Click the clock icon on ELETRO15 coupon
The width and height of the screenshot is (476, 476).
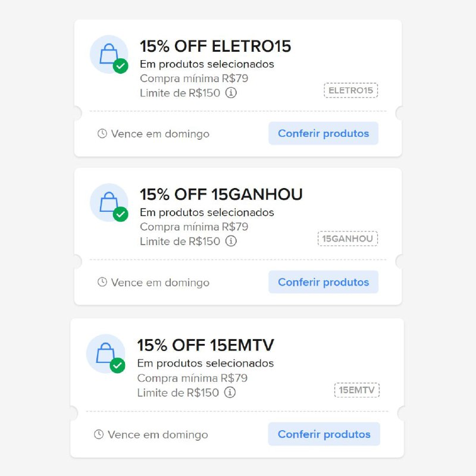(x=102, y=134)
